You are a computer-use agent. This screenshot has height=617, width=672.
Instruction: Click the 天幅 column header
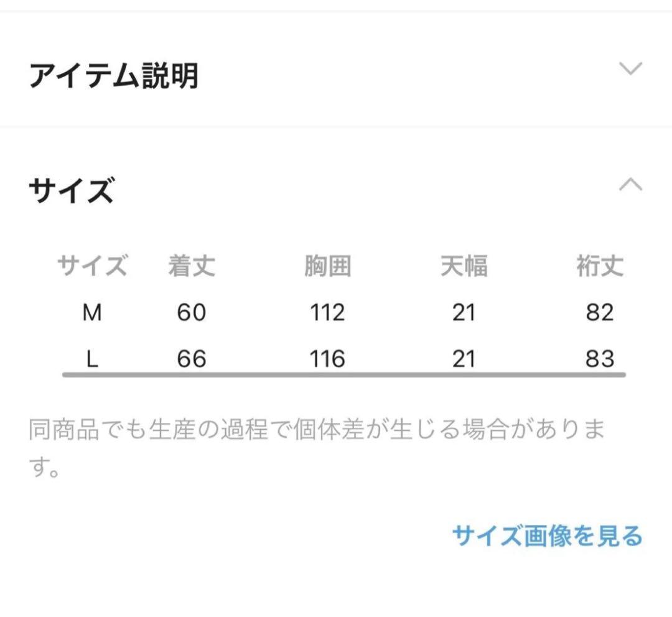point(465,266)
